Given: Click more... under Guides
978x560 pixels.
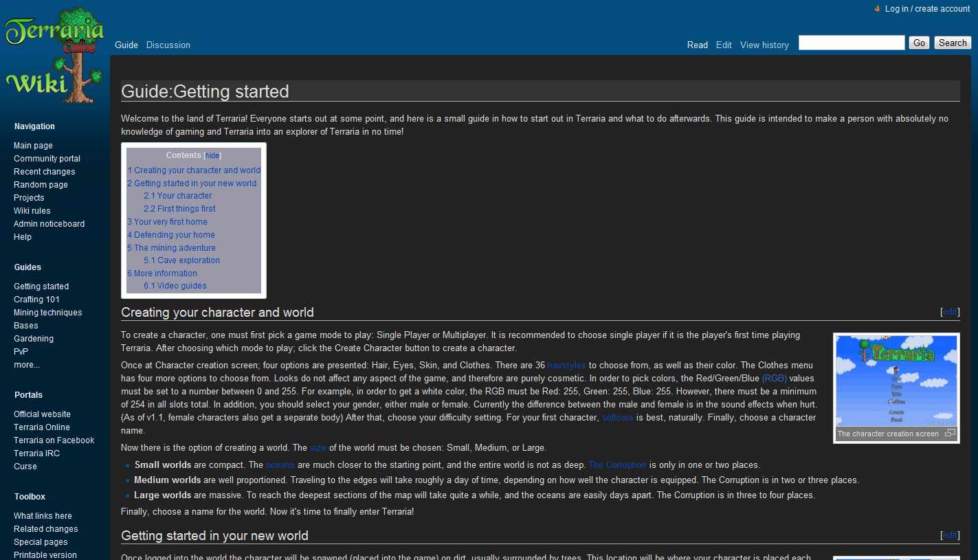Looking at the screenshot, I should 27,365.
